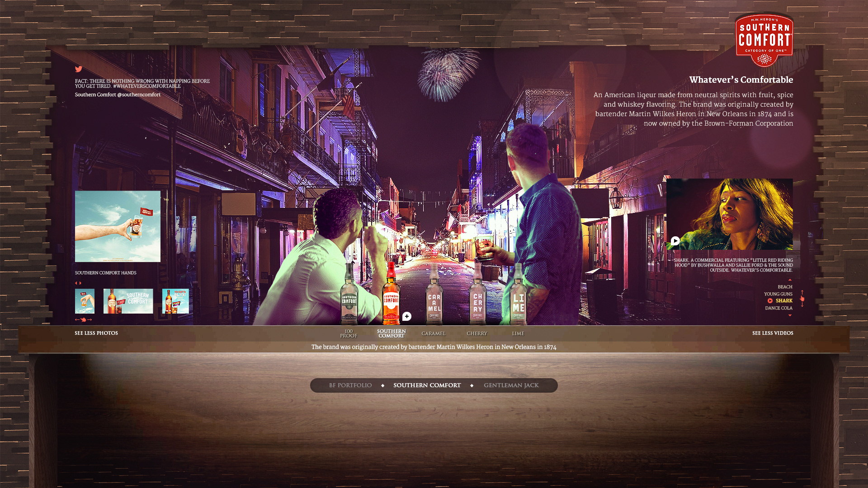Click See Less Photos
Screen dimensions: 868x488
tap(96, 333)
